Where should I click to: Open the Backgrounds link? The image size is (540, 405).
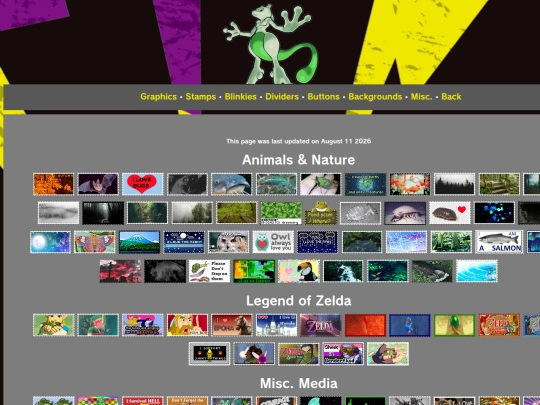(x=375, y=96)
